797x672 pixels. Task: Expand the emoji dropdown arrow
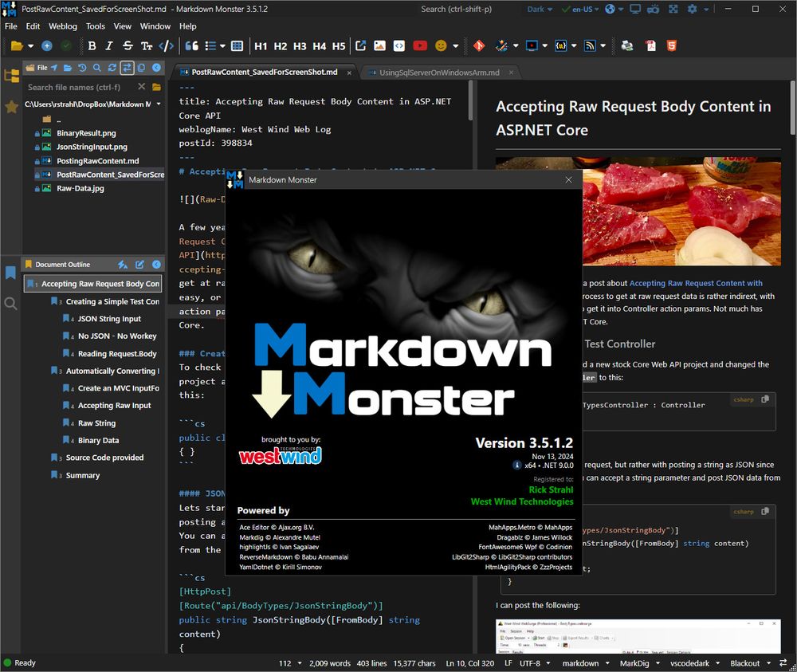[x=455, y=46]
